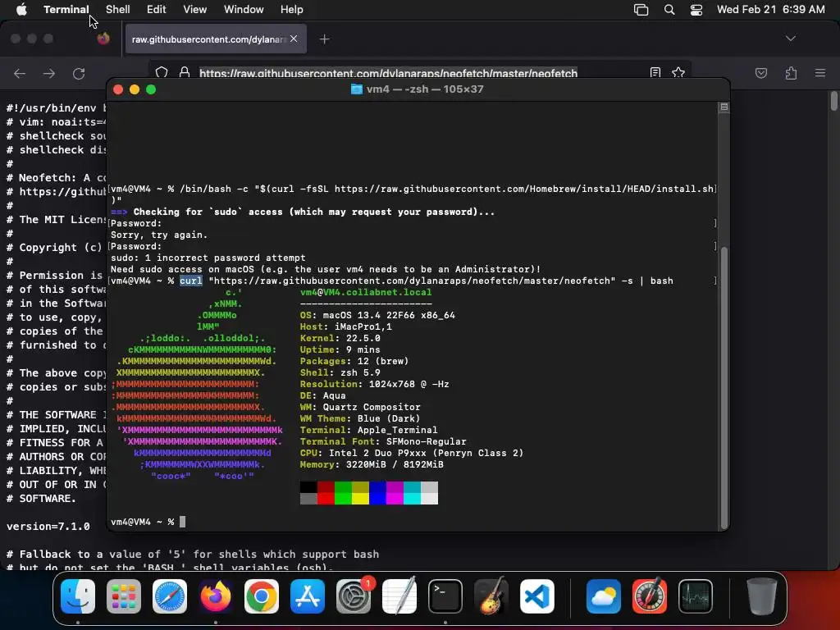Click 'version=7.1.0' text in Firefox page
Viewport: 840px width, 630px height.
(x=48, y=526)
